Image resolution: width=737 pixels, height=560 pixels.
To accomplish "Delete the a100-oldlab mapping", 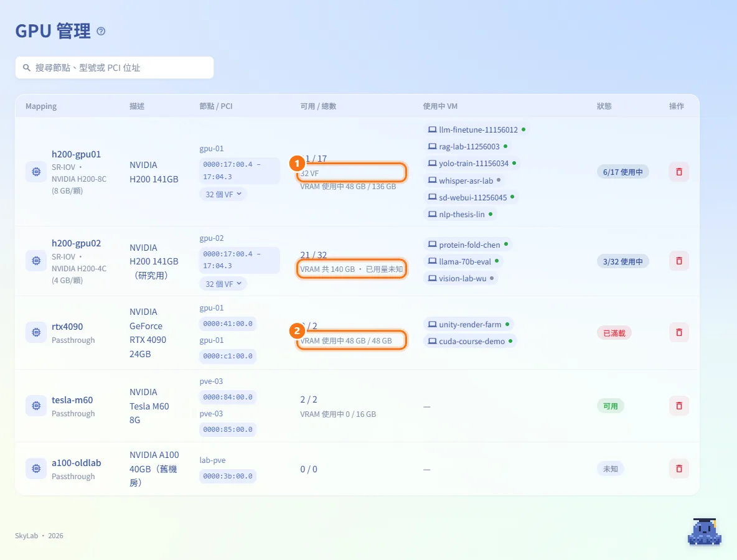I will pos(678,469).
